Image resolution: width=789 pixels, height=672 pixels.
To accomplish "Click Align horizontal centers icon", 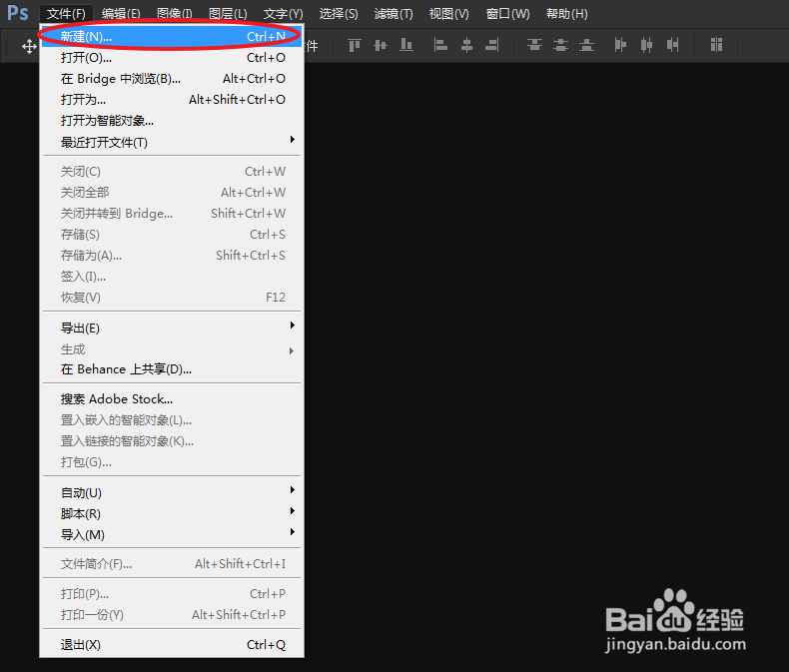I will 467,46.
